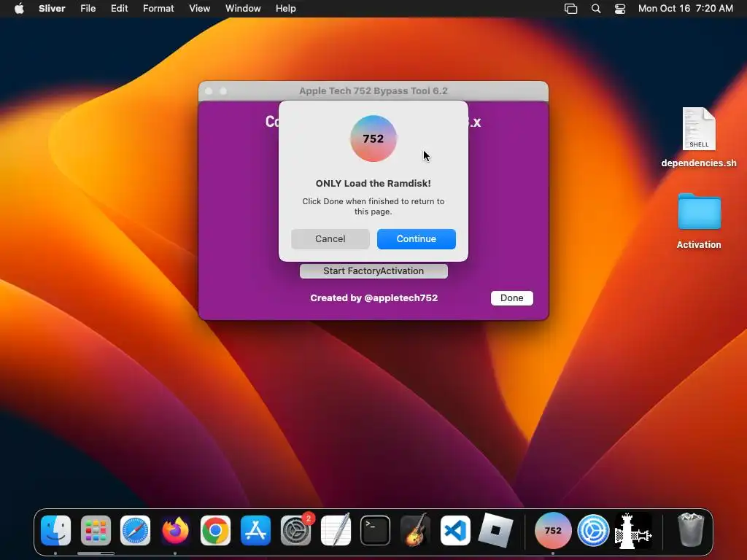This screenshot has width=747, height=560.
Task: Click Continue in the Ramdisk dialog
Action: click(x=417, y=239)
